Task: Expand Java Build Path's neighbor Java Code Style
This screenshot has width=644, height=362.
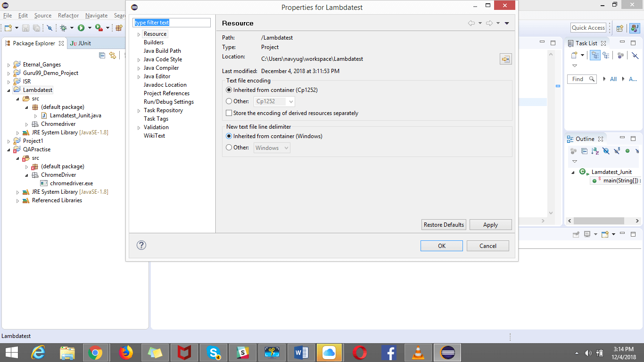Action: (139, 60)
